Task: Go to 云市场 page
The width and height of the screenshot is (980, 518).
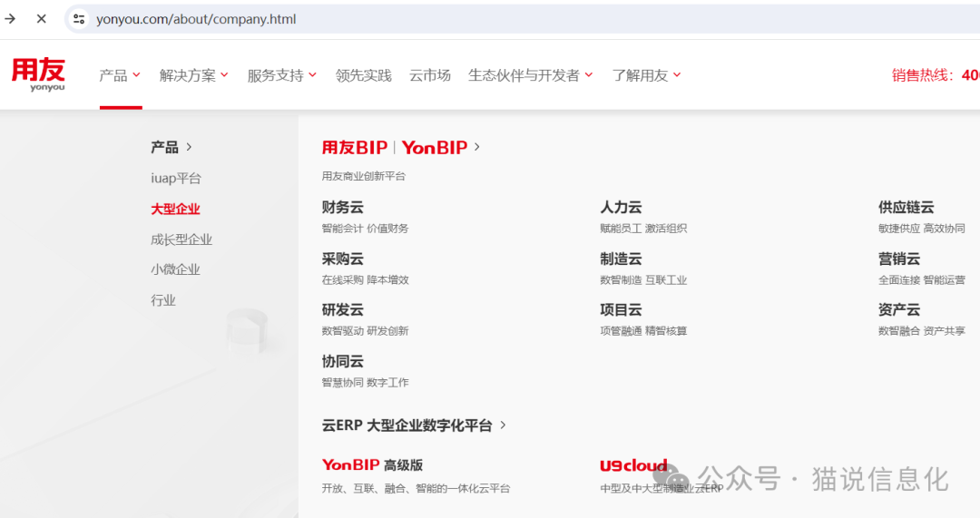Action: (429, 75)
